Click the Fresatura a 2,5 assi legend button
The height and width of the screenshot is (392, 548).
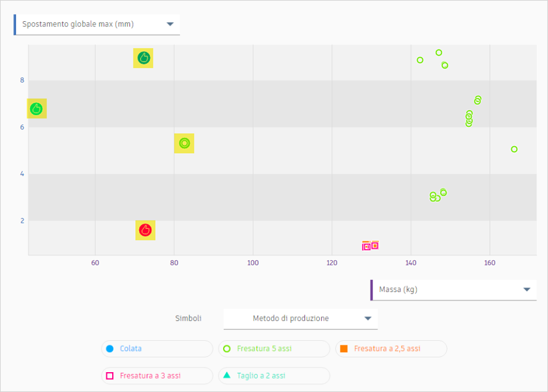[x=391, y=348]
